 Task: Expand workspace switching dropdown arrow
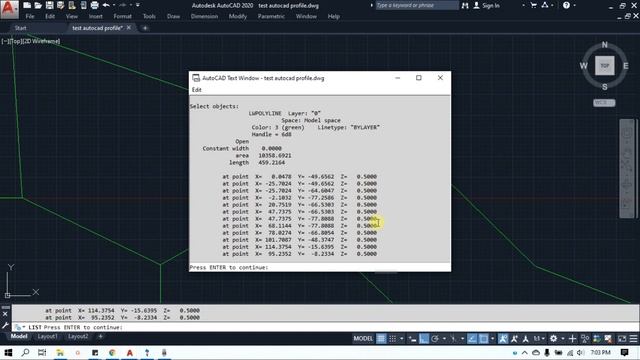tap(562, 338)
